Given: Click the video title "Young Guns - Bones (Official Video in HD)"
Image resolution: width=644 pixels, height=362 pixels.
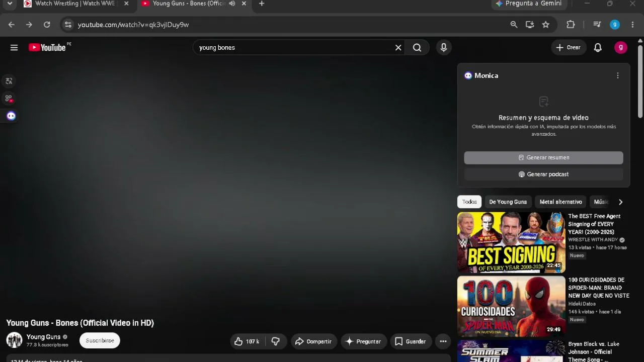Looking at the screenshot, I should coord(80,323).
